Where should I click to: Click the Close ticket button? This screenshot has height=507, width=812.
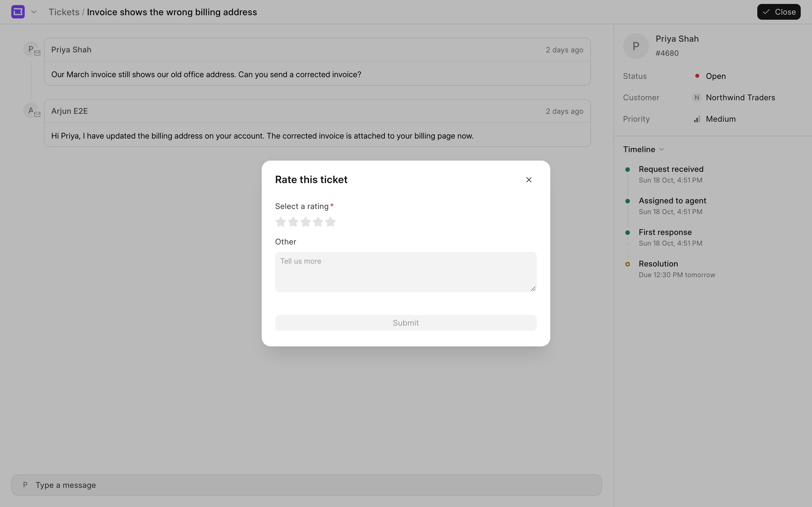779,12
